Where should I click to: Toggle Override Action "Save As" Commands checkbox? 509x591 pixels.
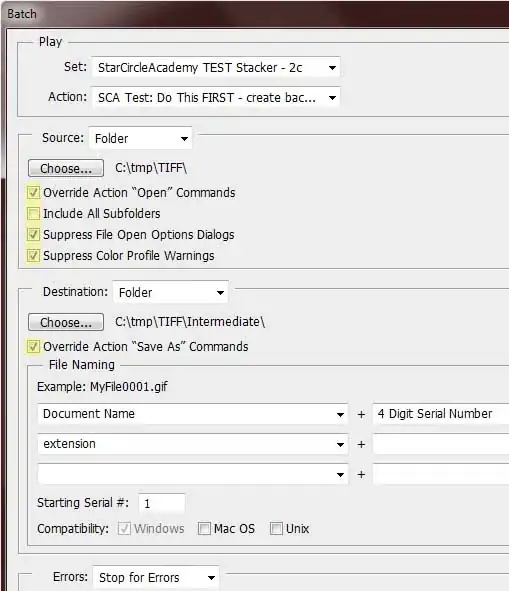click(33, 346)
